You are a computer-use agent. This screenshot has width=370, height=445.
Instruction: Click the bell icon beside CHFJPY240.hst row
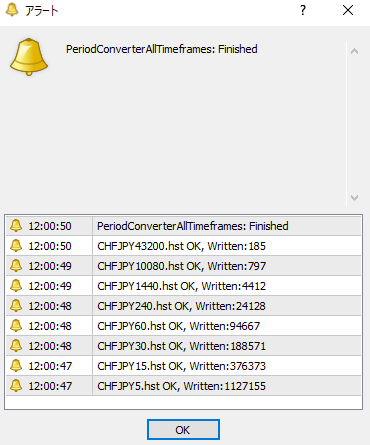[x=16, y=306]
